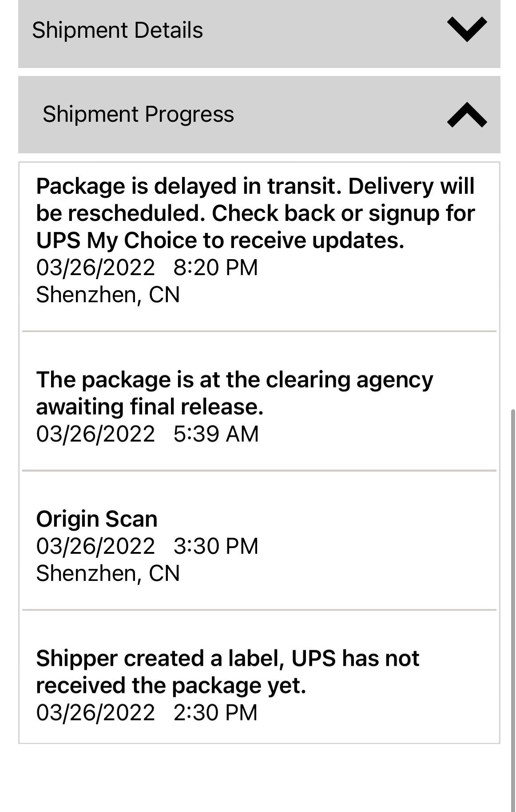Screen dimensions: 516x812
Task: Tap the Origin Scan heading
Action: pos(97,519)
